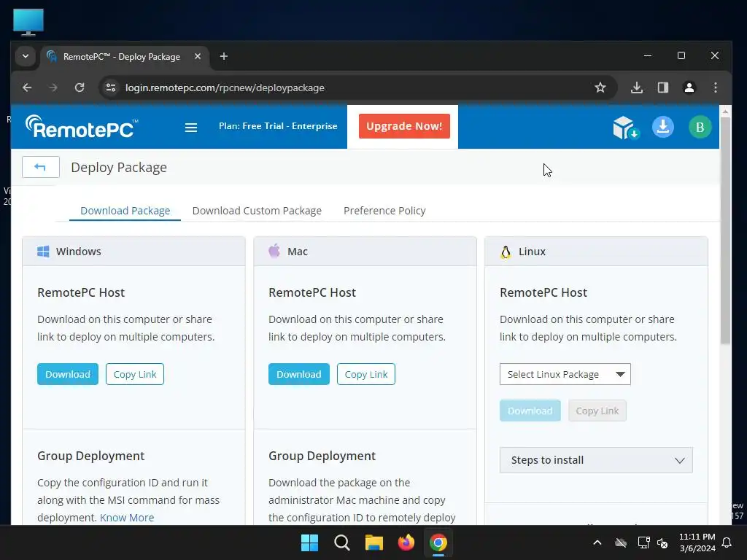The width and height of the screenshot is (747, 560).
Task: Bookmark this page with the star icon
Action: tap(600, 87)
